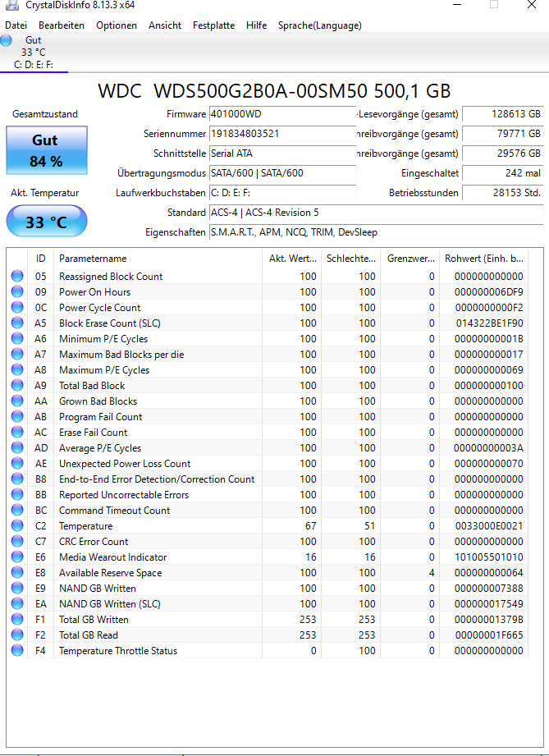Click status orb for Media Wearout Indicator
The image size is (549, 756).
17,557
